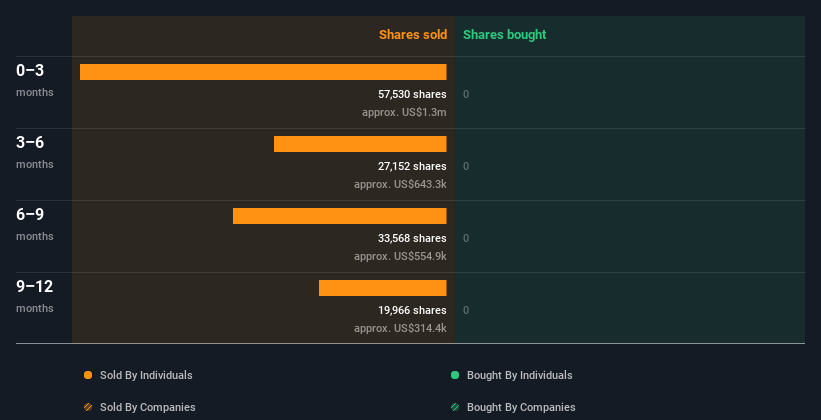This screenshot has height=420, width=821.
Task: Toggle the Bought By Companies legend label
Action: pos(521,407)
